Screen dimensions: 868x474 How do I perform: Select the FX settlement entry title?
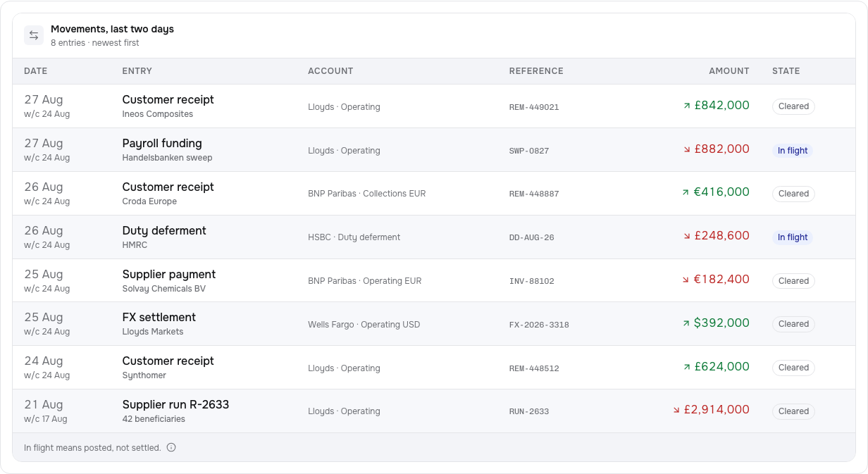(x=159, y=318)
